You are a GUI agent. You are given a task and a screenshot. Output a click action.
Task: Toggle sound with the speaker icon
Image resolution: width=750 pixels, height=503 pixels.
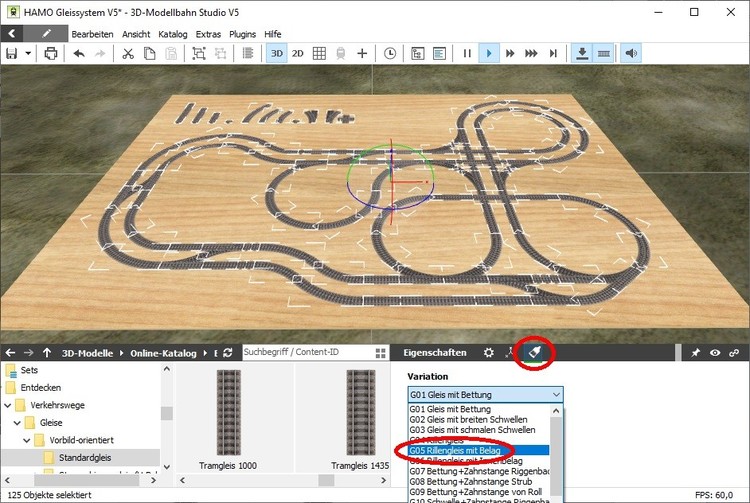(x=631, y=54)
